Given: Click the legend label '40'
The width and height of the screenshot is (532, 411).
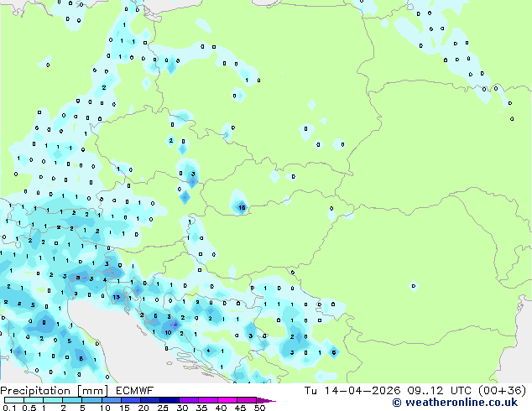Looking at the screenshot, I should 221,408.
